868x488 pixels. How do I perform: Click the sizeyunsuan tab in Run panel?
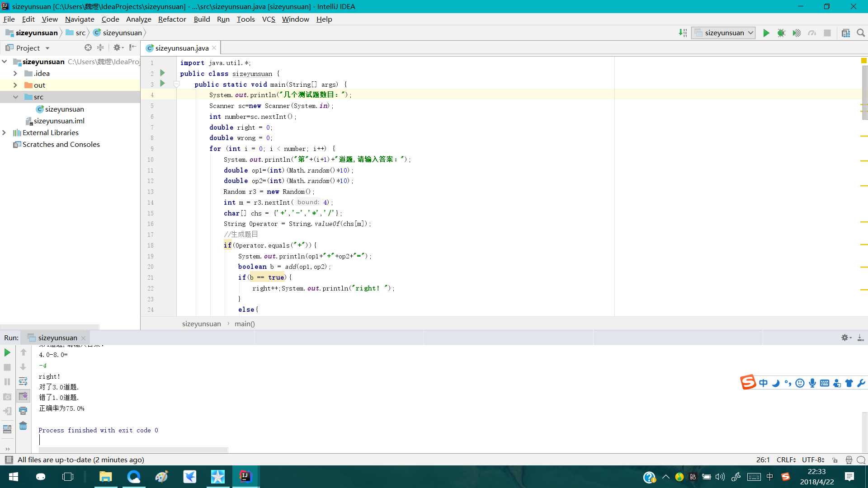tap(58, 338)
